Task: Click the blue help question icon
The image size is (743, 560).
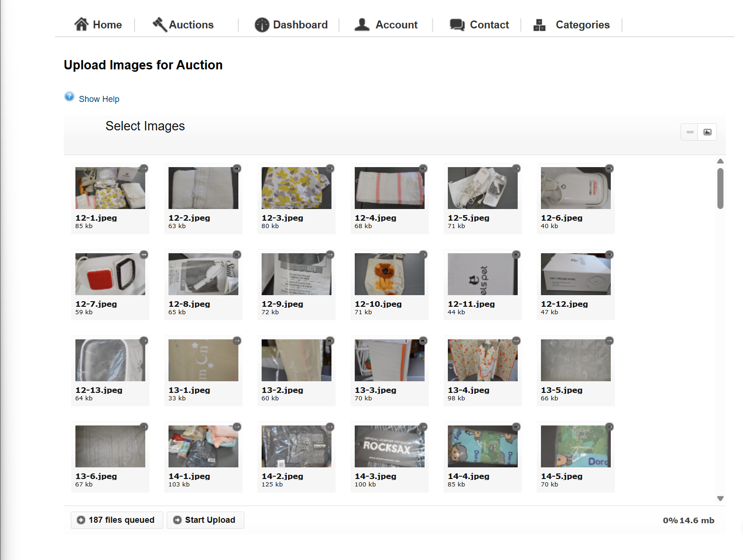Action: 69,96
